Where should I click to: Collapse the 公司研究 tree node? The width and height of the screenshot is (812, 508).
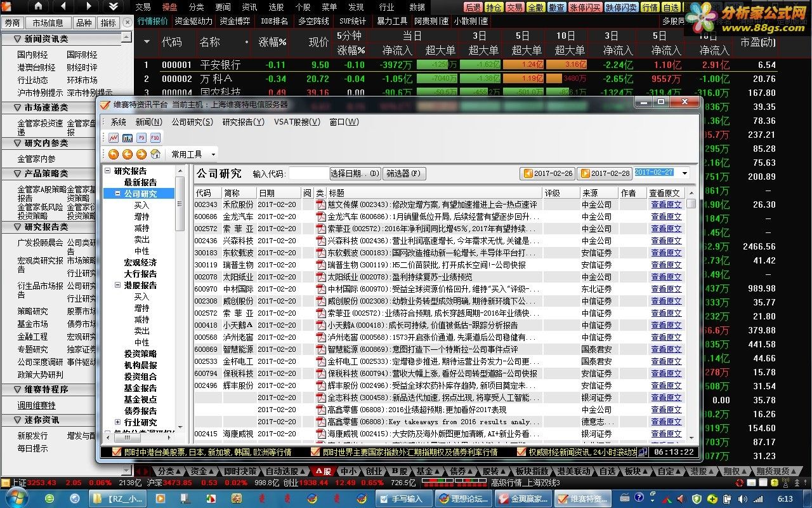(117, 193)
